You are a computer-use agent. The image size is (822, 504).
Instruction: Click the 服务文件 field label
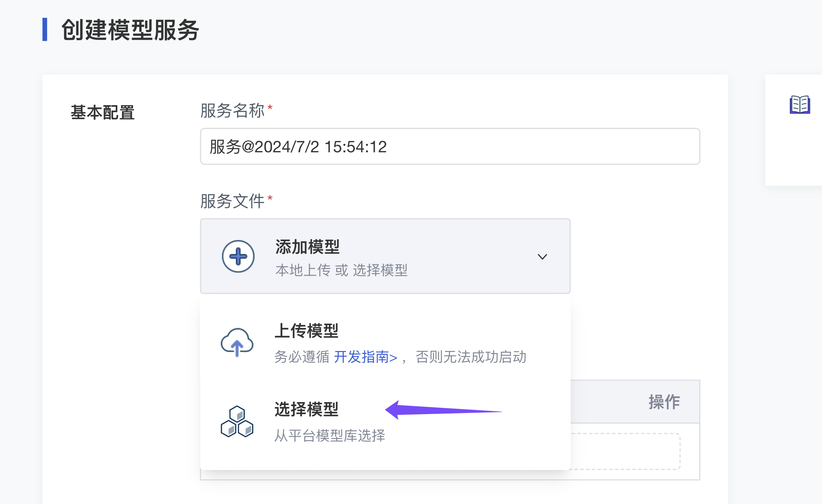point(232,201)
